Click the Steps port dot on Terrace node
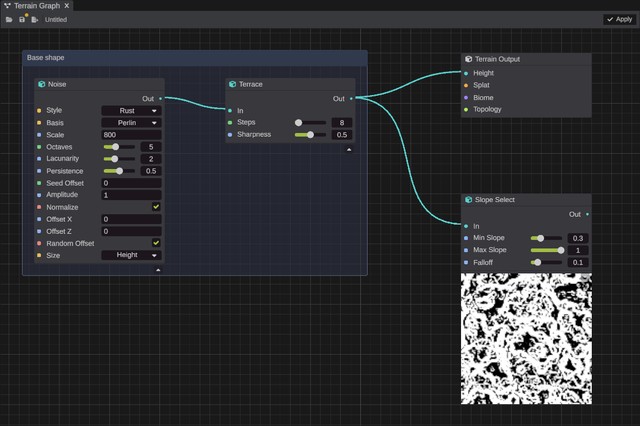This screenshot has height=426, width=640. click(x=230, y=122)
